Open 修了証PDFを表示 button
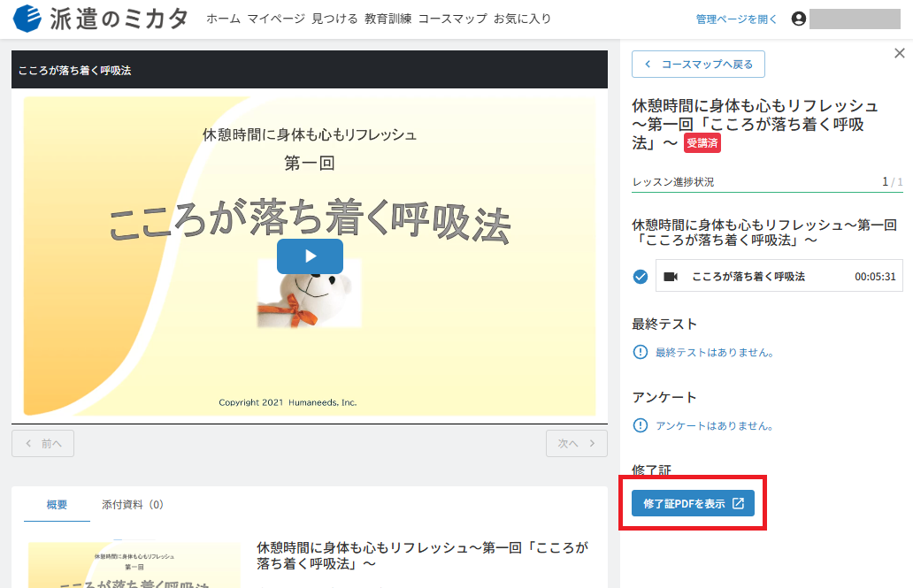This screenshot has width=913, height=588. pos(693,504)
